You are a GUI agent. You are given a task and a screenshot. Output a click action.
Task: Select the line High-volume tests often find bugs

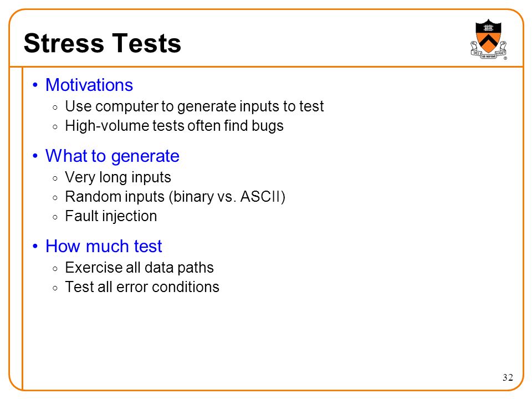pos(175,126)
